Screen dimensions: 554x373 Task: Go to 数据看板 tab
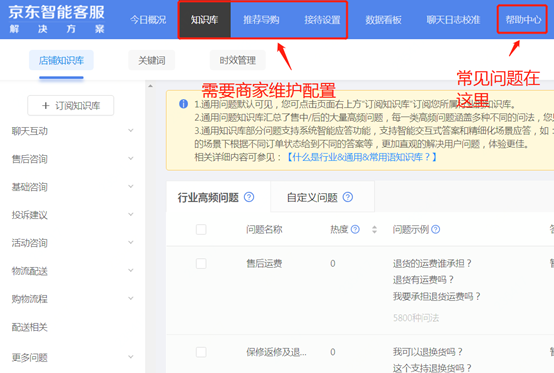pyautogui.click(x=383, y=20)
